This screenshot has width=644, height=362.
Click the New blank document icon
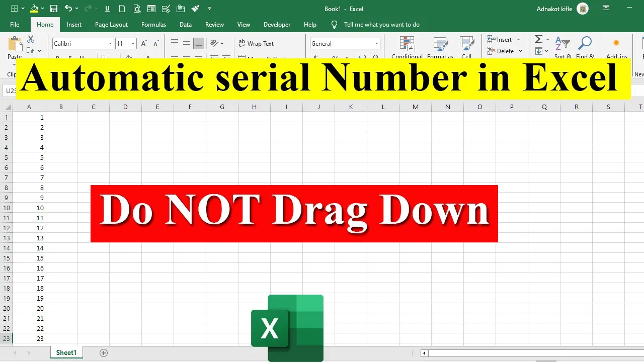(x=122, y=9)
